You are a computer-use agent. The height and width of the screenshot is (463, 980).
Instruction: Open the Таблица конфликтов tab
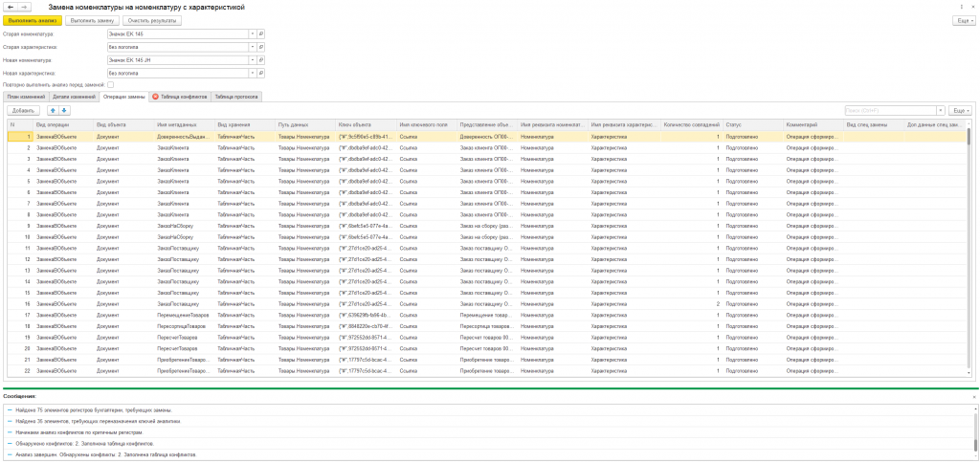pyautogui.click(x=180, y=97)
